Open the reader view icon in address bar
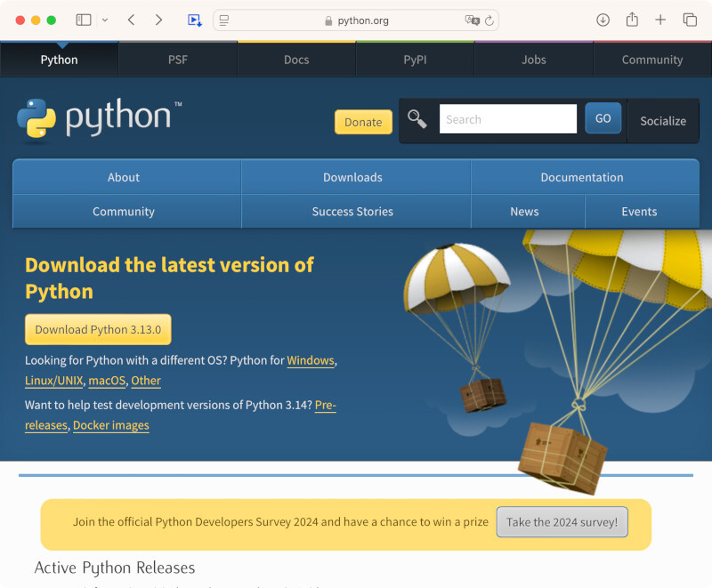Screen dimensions: 712x588 tap(224, 20)
